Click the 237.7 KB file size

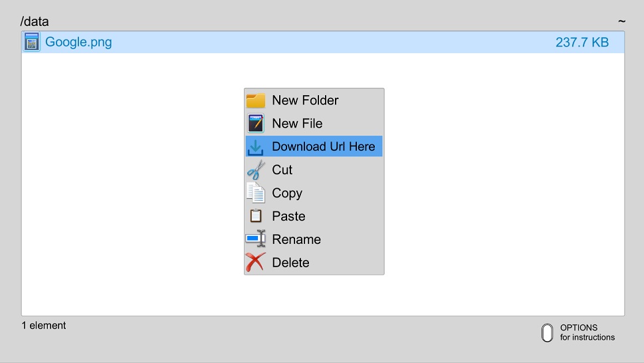pyautogui.click(x=582, y=43)
